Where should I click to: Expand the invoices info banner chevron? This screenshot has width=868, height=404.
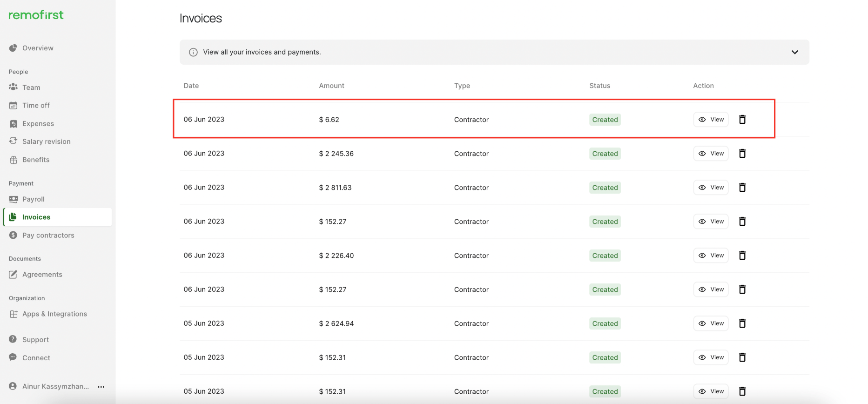pos(794,52)
